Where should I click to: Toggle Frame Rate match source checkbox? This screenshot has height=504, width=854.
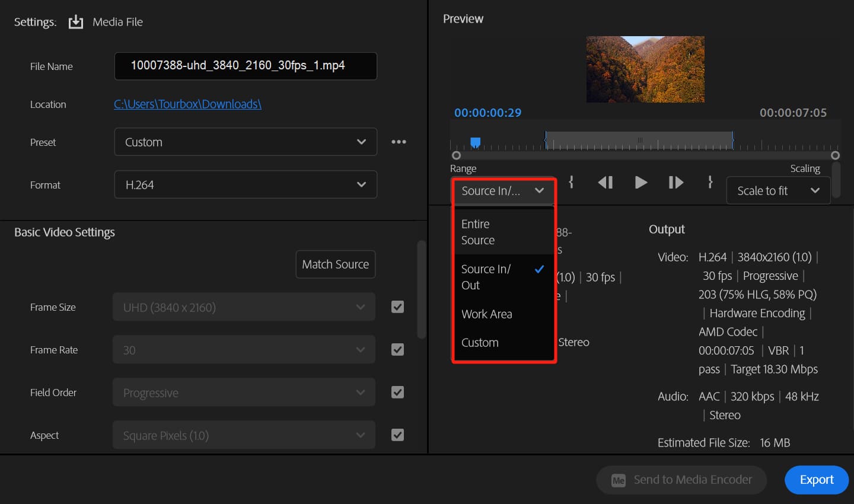coord(397,349)
